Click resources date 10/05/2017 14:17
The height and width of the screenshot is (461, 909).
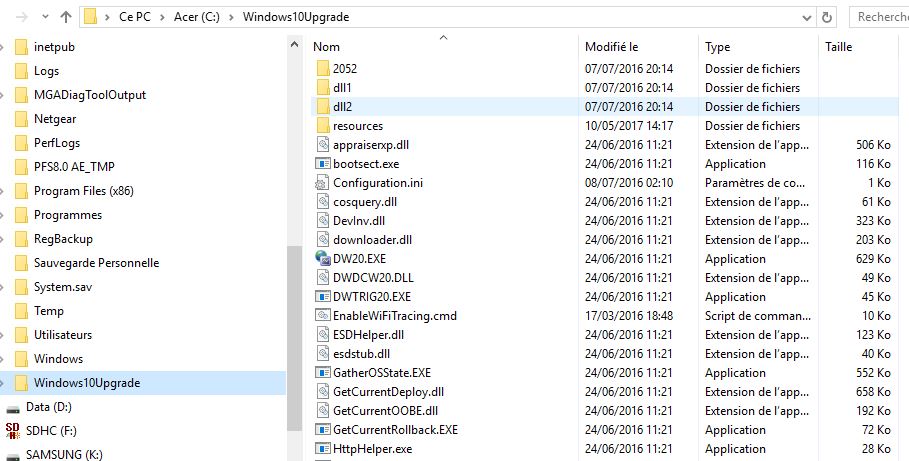[629, 126]
